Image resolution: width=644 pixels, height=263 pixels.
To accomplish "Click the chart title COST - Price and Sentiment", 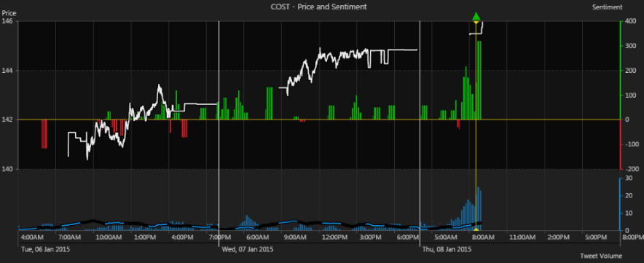I will coord(318,7).
